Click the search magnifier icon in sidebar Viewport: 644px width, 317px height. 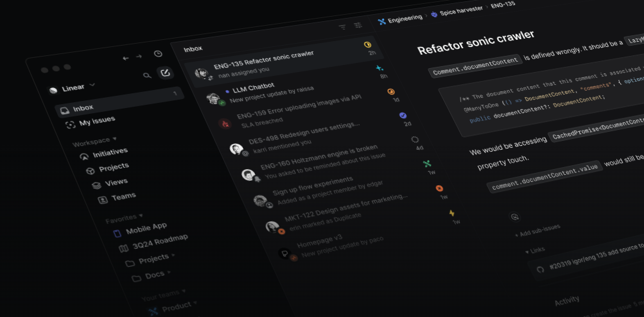click(146, 75)
